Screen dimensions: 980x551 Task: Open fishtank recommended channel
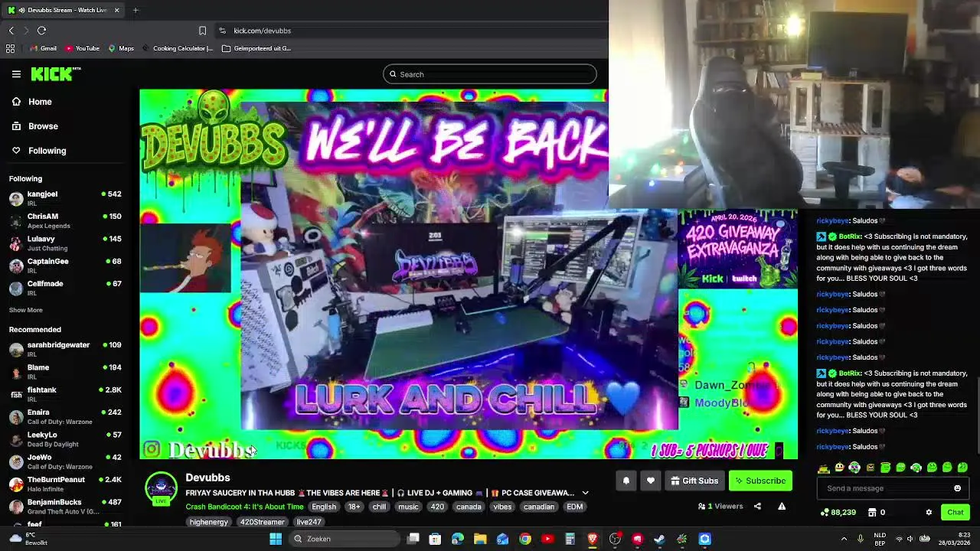66,394
